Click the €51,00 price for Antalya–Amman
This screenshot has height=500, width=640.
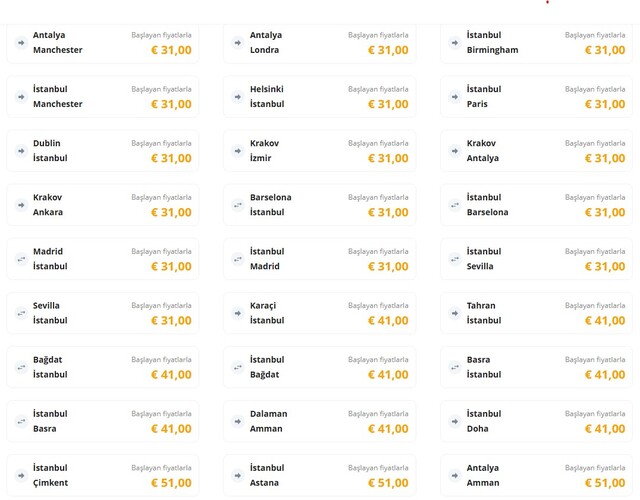(605, 483)
